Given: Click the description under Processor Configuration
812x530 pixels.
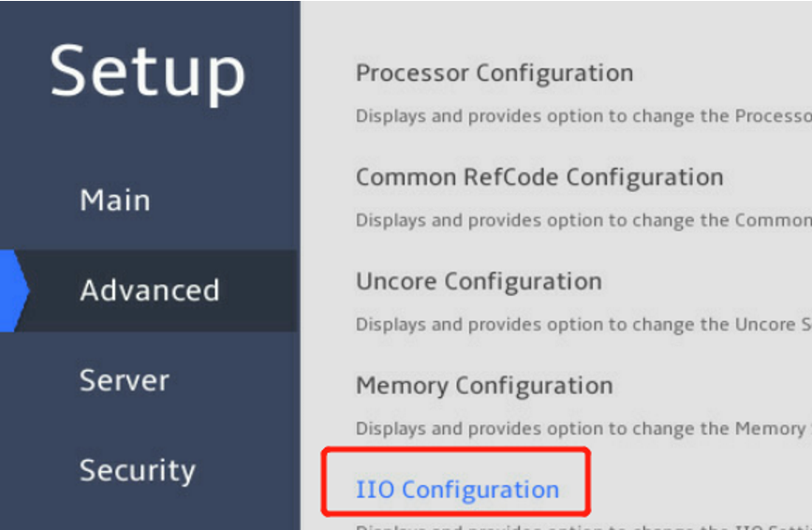Looking at the screenshot, I should pyautogui.click(x=583, y=117).
